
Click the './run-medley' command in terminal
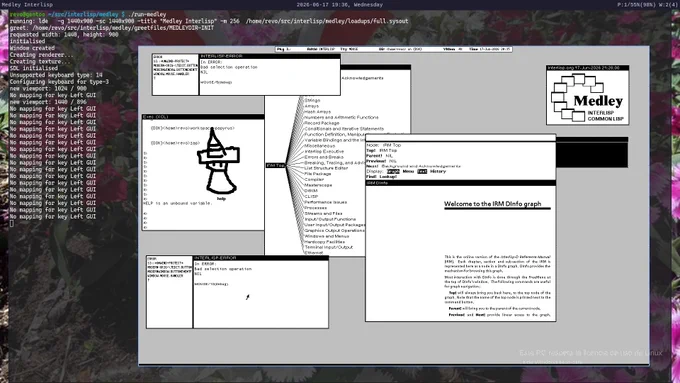(x=147, y=14)
